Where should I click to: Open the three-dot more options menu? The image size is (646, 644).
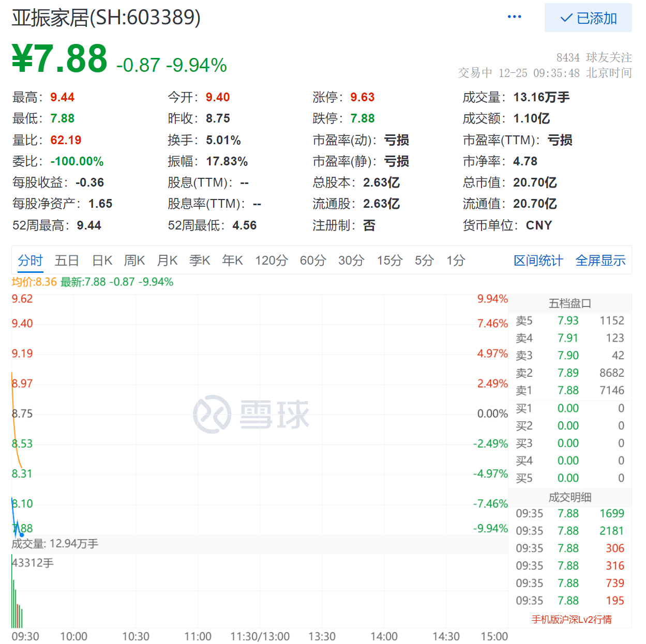514,17
